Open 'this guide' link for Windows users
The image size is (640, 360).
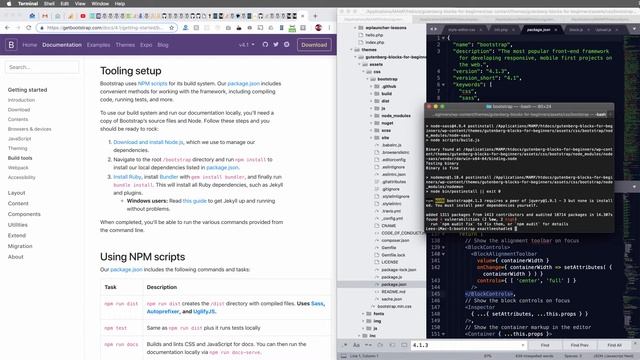[x=195, y=201]
